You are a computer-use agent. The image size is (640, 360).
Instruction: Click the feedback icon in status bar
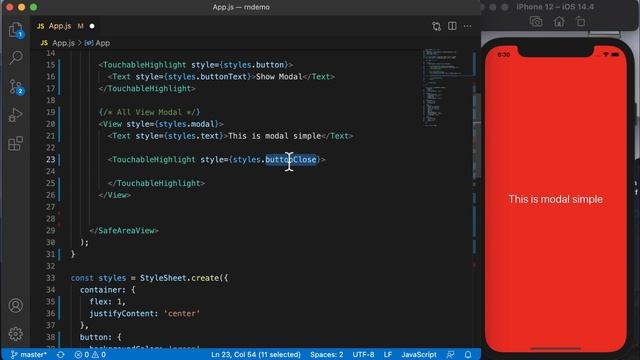(x=450, y=354)
